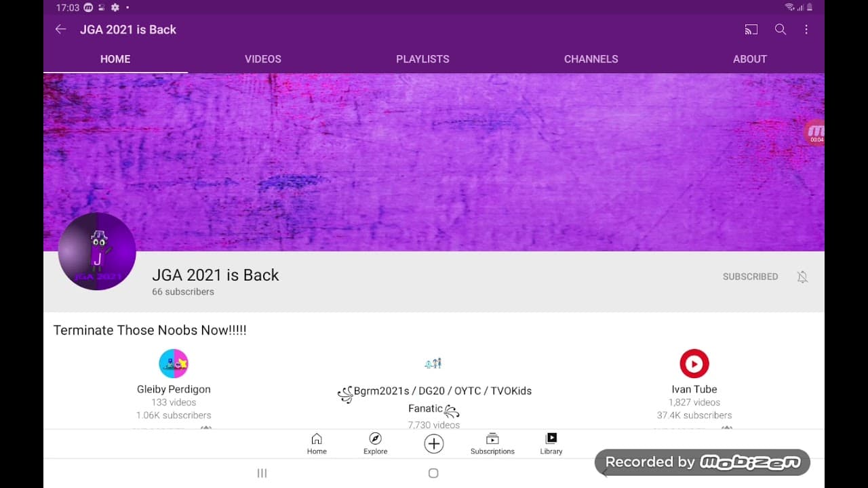Open the Bgrm2021s channel avatar

pyautogui.click(x=433, y=363)
